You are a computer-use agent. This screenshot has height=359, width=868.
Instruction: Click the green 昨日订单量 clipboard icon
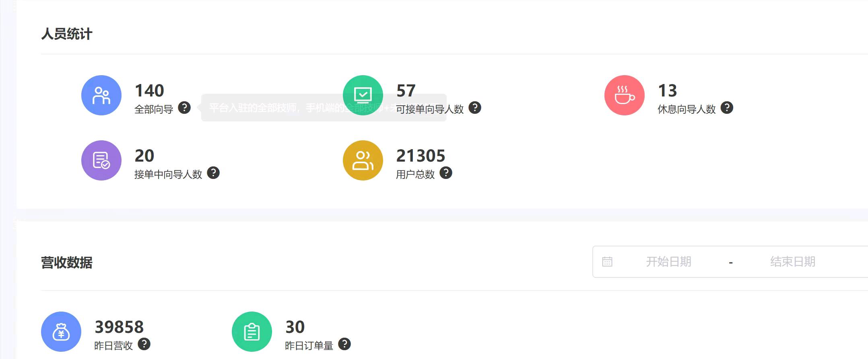[x=252, y=332]
